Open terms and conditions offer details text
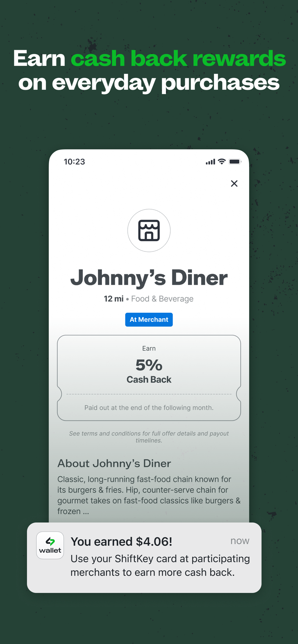This screenshot has height=644, width=298. (x=149, y=437)
